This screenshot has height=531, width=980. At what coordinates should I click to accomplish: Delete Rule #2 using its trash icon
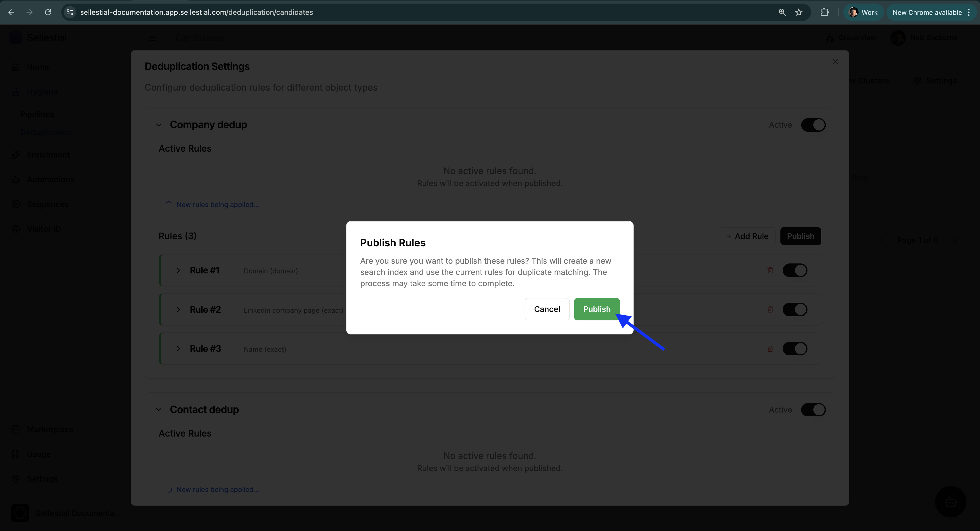[x=770, y=309]
